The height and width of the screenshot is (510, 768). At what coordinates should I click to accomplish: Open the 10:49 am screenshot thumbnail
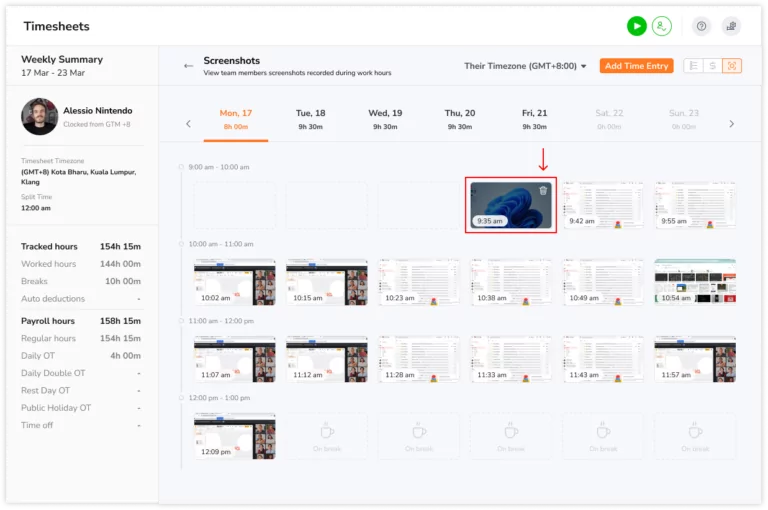pyautogui.click(x=602, y=282)
